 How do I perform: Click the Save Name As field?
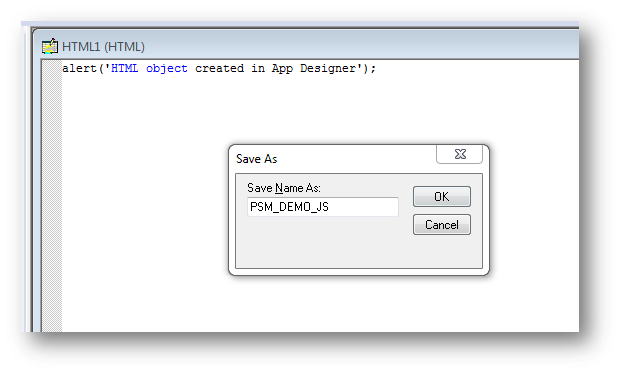(x=322, y=207)
